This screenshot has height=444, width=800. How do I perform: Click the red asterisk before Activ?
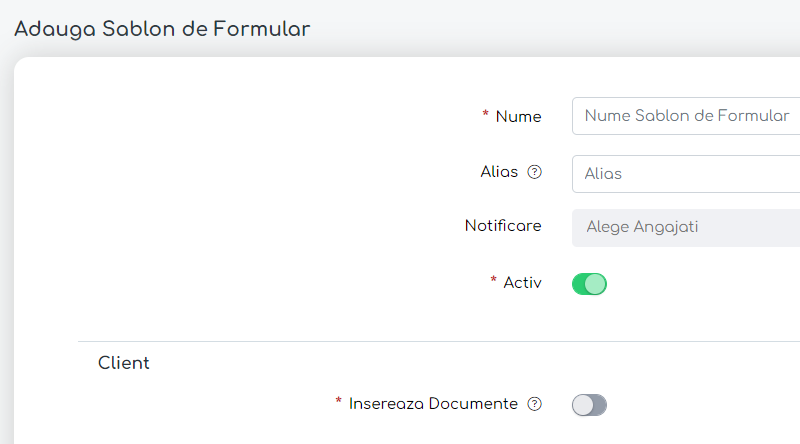[x=493, y=282]
